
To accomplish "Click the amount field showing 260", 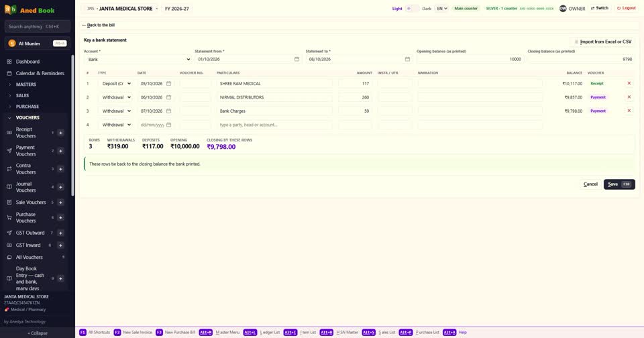I will click(x=356, y=97).
